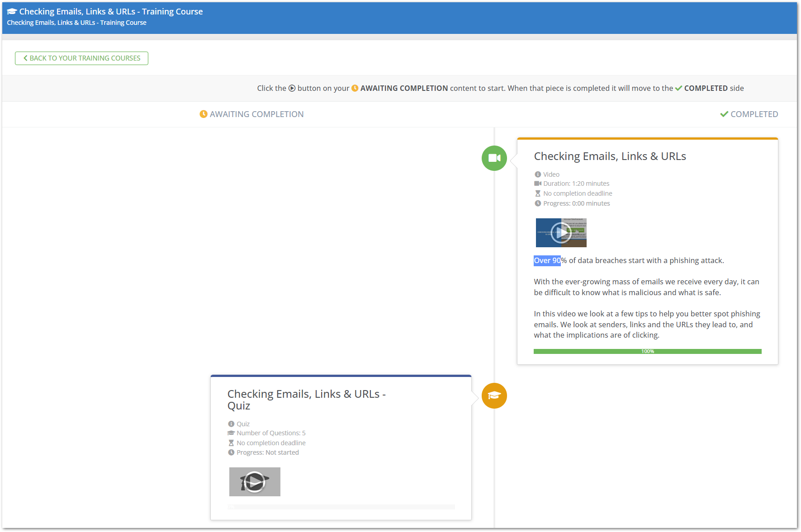
Task: Click the 100% green progress bar
Action: (647, 351)
